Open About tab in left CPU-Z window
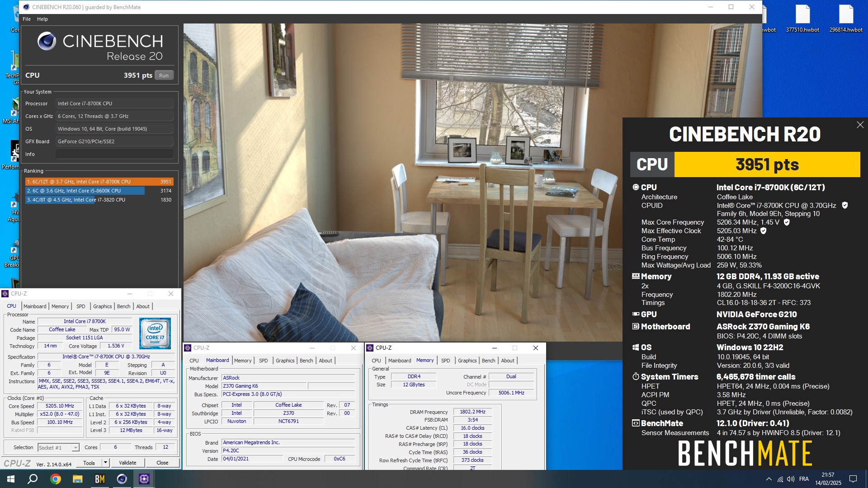This screenshot has width=868, height=488. coord(143,306)
